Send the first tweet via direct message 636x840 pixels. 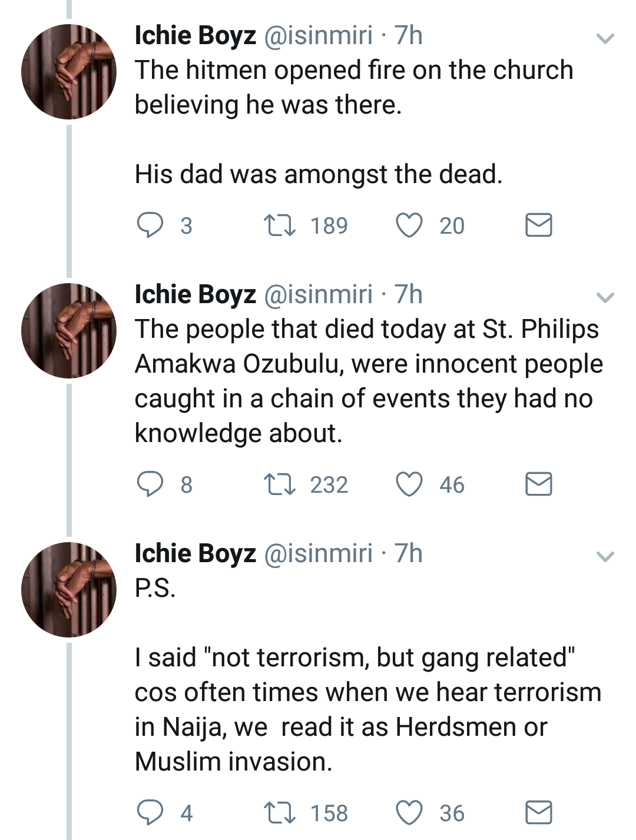(538, 225)
